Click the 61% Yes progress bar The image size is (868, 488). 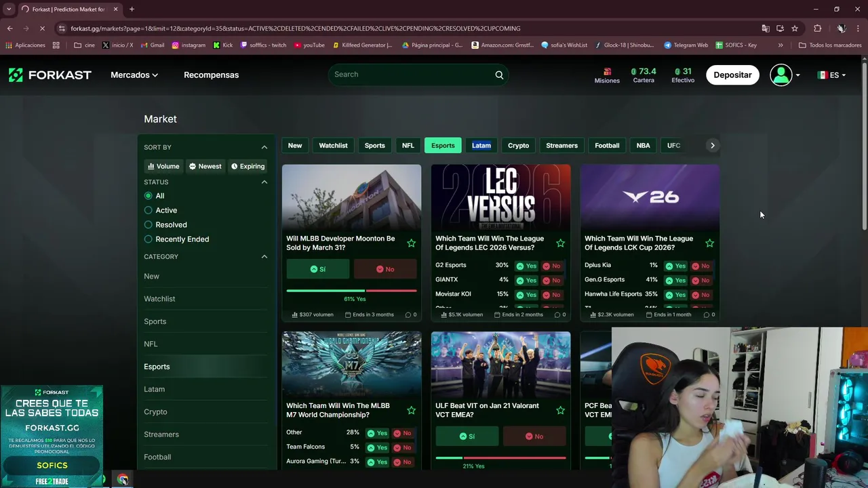pos(351,290)
